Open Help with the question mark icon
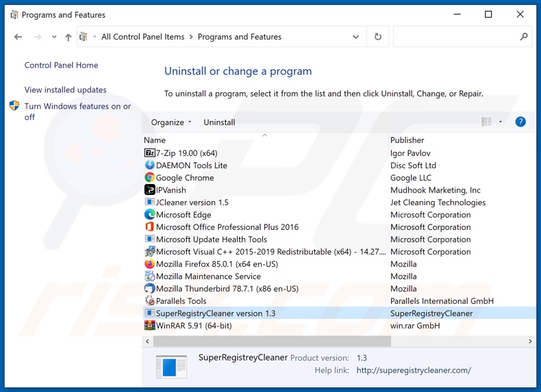 520,122
